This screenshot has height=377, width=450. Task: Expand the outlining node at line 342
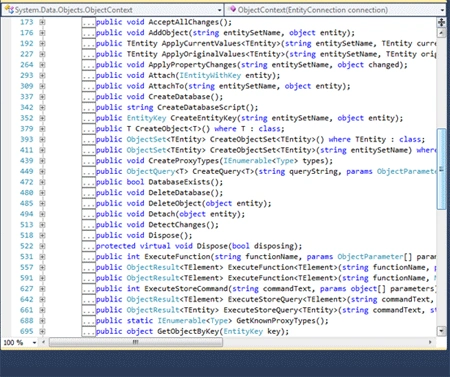42,108
